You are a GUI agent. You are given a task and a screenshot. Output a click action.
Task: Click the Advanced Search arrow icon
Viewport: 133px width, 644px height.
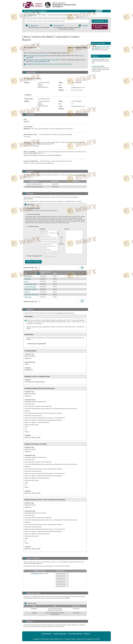(x=27, y=25)
